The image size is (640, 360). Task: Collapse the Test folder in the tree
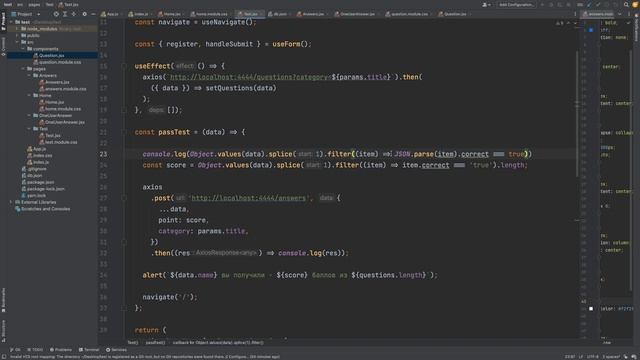(x=29, y=129)
